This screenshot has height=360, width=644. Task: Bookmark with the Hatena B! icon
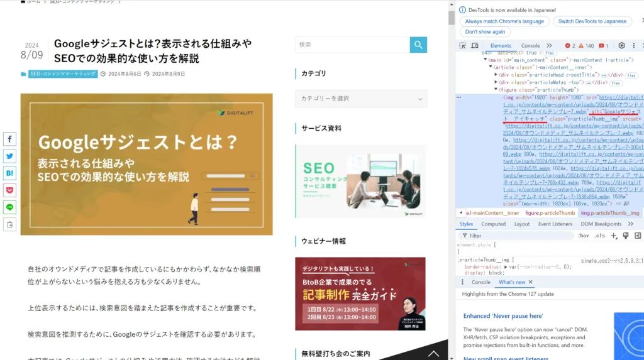(x=10, y=173)
